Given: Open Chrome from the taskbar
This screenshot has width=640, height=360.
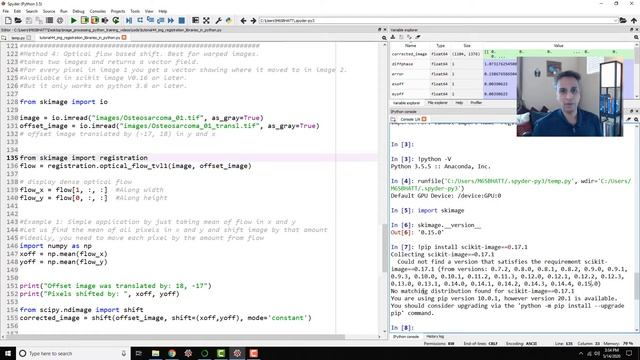Looking at the screenshot, I should pyautogui.click(x=172, y=353).
